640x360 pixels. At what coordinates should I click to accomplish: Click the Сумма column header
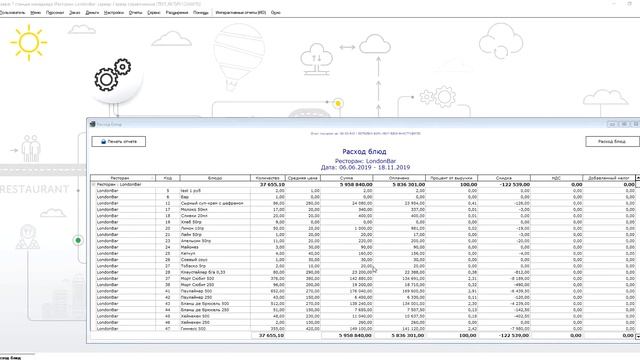pos(347,178)
